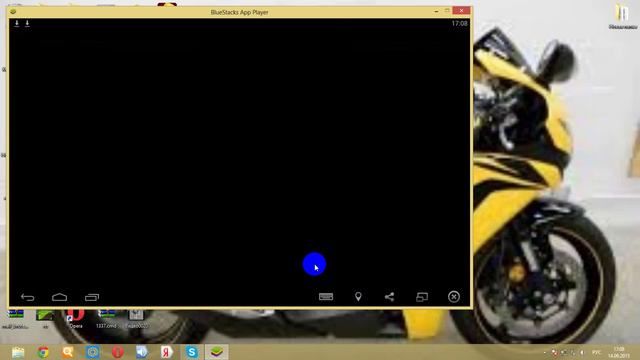Launch Chrome from the taskbar
Image resolution: width=640 pixels, height=360 pixels.
point(43,352)
